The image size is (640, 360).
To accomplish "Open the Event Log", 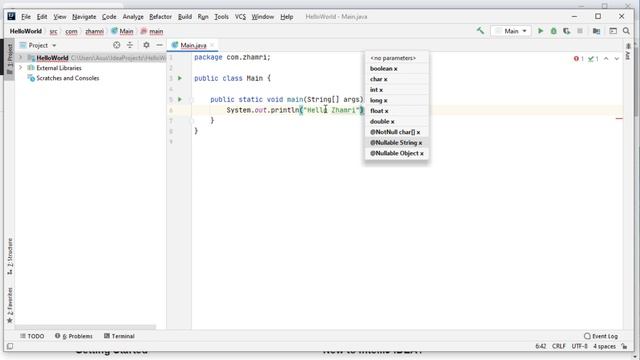I will 601,336.
